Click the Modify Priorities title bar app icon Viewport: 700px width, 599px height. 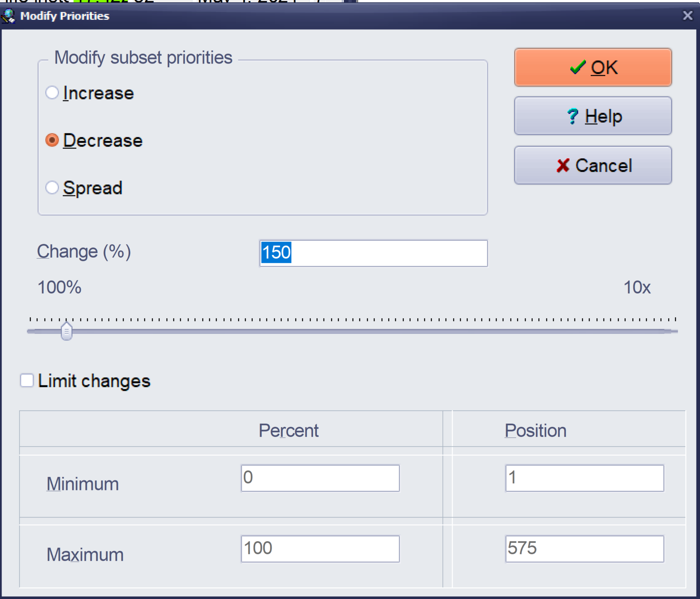[x=9, y=16]
